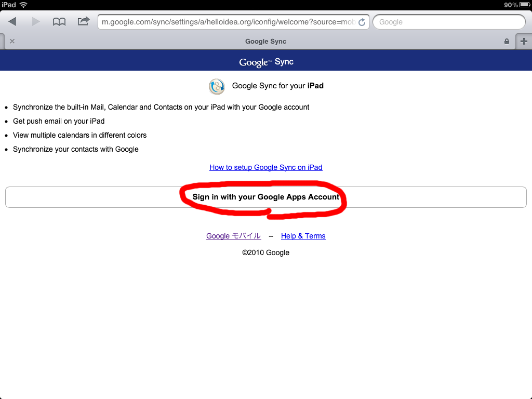Tap the lock icon in tab bar
The image size is (532, 399).
507,42
